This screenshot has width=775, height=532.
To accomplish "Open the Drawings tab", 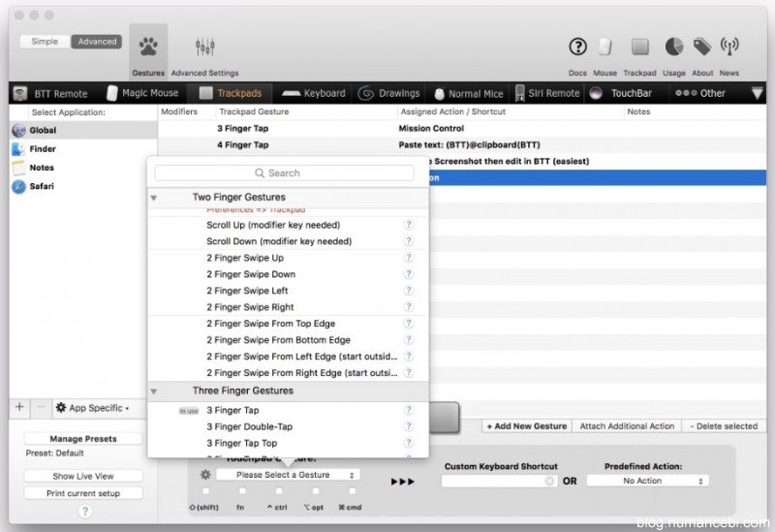I will tap(389, 93).
